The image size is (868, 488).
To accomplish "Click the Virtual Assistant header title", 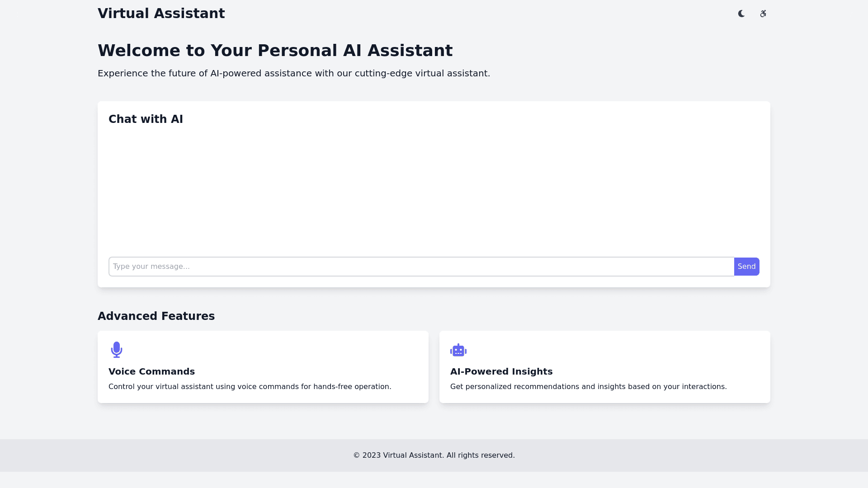I will point(161,14).
